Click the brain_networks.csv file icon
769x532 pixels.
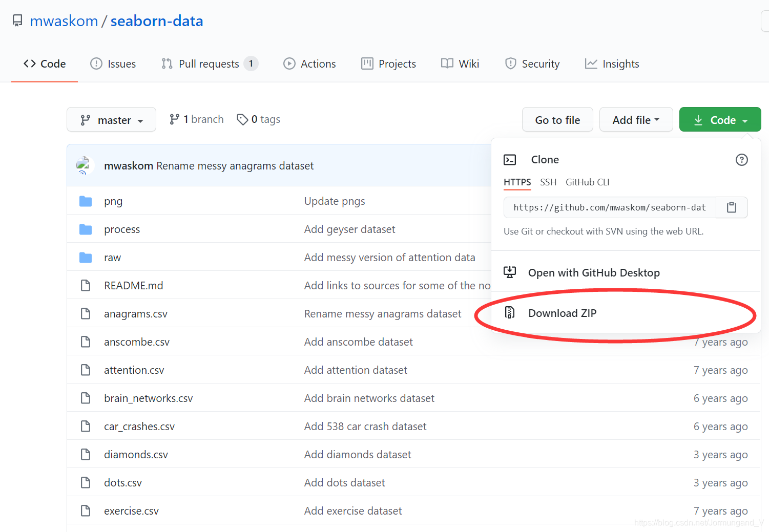coord(86,398)
